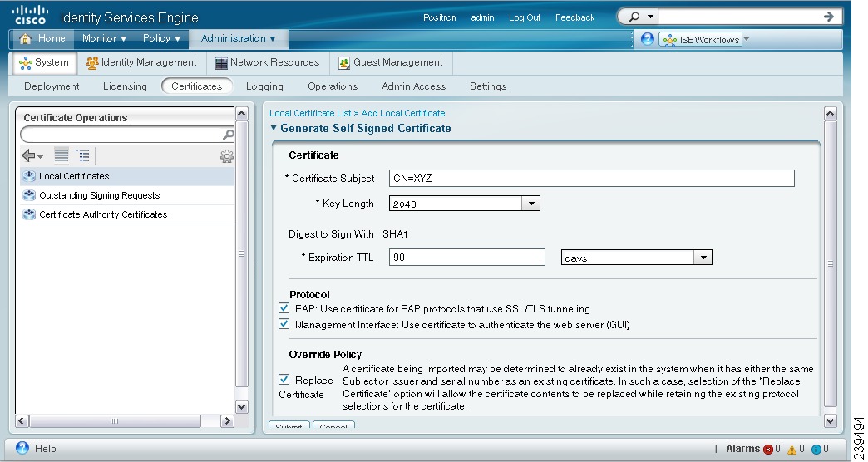This screenshot has width=868, height=462.
Task: Click the Cisco logo
Action: coord(31,16)
